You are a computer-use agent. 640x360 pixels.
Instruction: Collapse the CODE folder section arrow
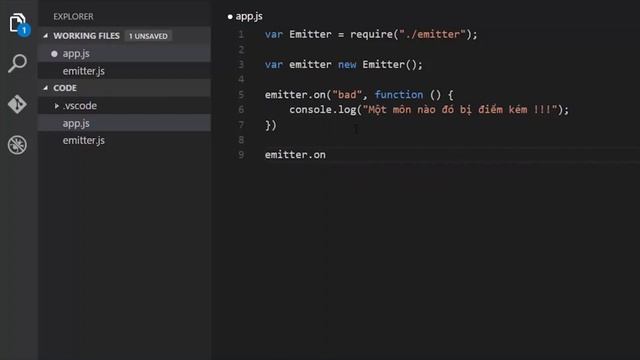[x=46, y=88]
